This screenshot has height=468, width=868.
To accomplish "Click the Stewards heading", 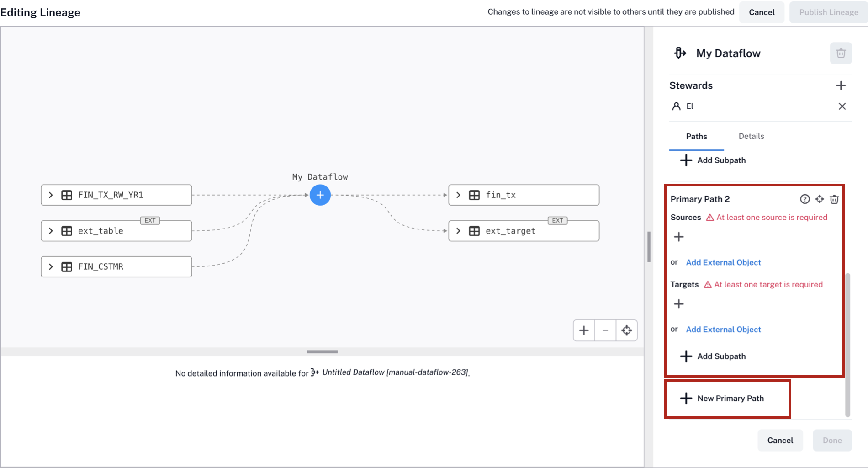I will tap(691, 85).
